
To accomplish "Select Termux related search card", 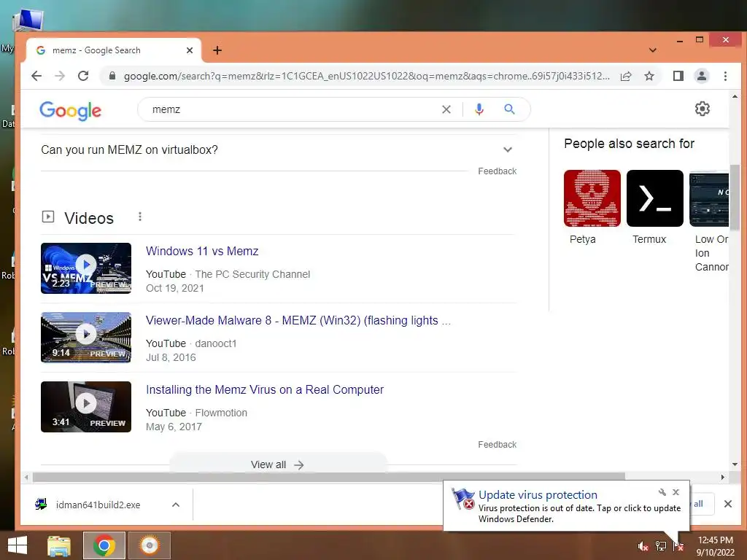I will tap(654, 208).
